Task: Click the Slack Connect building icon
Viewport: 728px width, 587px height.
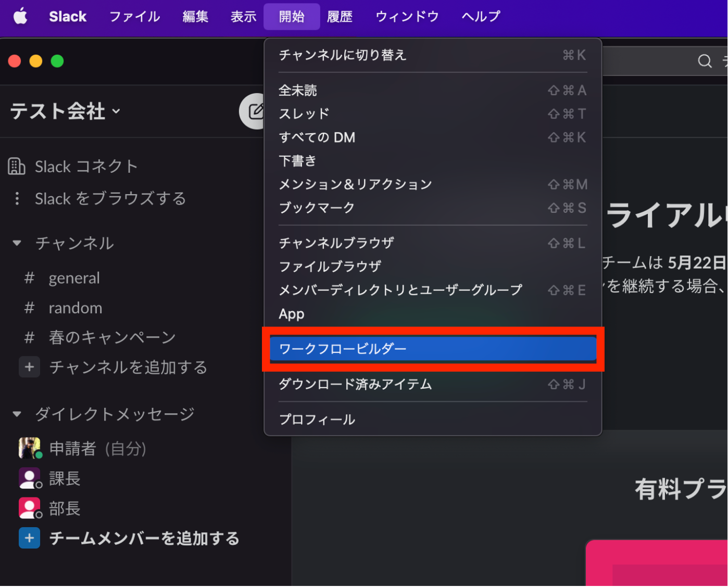Action: 17,167
